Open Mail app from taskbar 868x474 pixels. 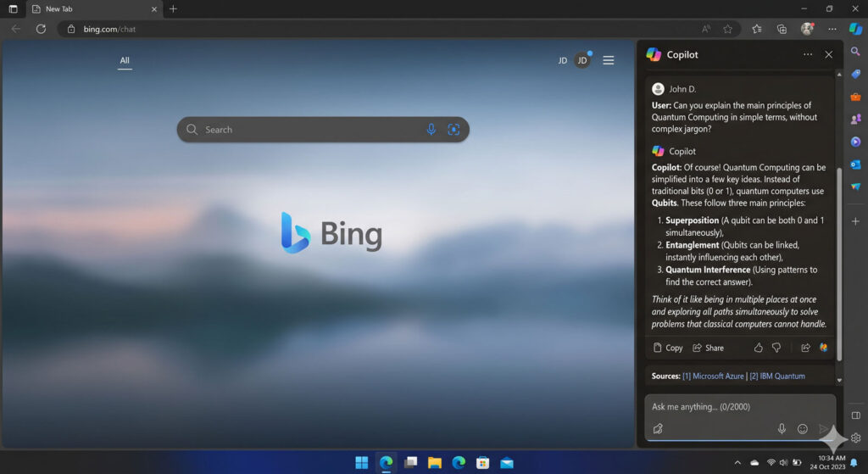click(507, 462)
